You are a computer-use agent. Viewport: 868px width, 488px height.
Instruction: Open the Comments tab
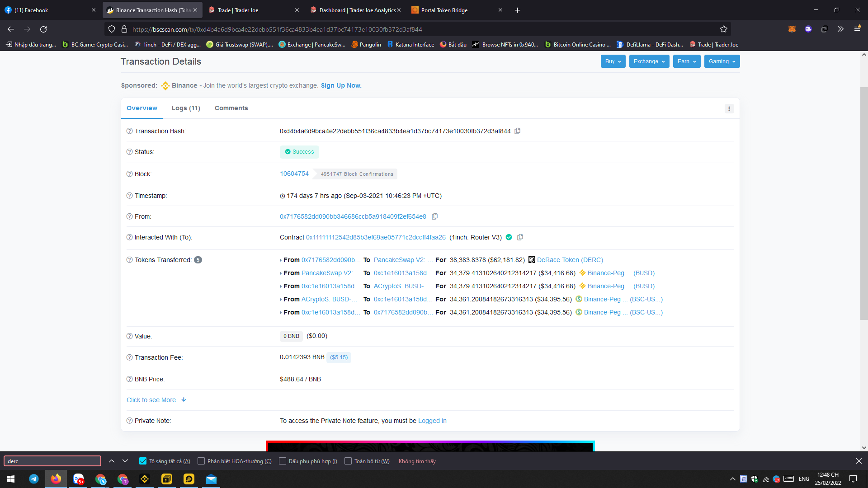(231, 108)
